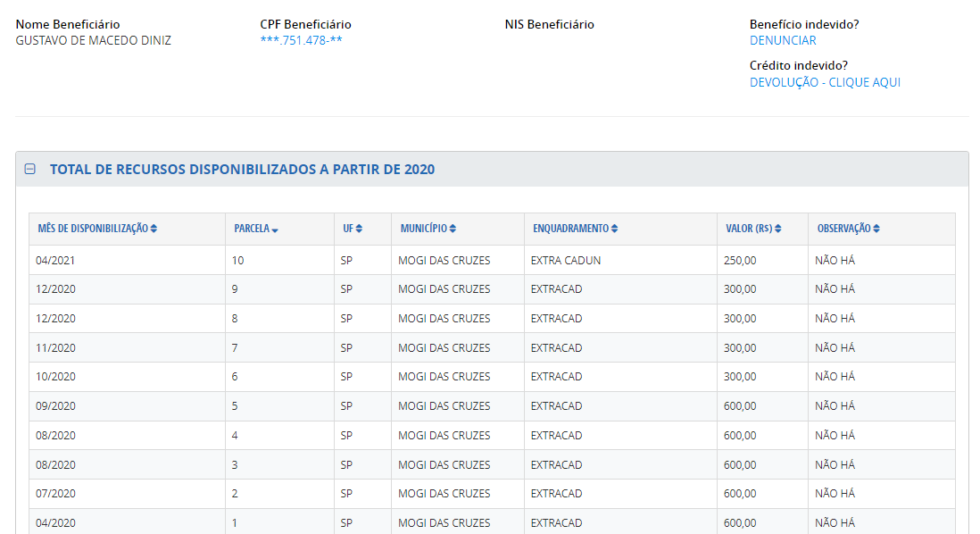Click the Valor (R$) sort arrows

778,229
